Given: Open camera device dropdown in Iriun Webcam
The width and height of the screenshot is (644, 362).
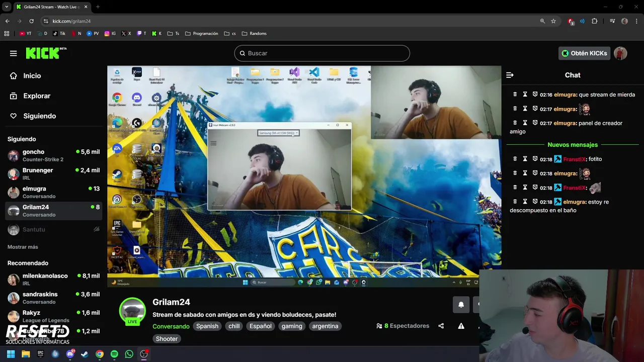Looking at the screenshot, I should (x=278, y=133).
